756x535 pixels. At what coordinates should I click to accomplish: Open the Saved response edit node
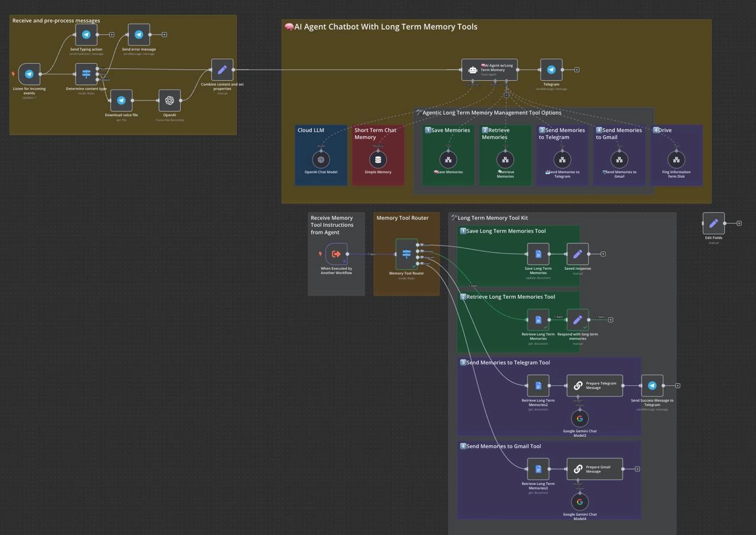click(578, 254)
